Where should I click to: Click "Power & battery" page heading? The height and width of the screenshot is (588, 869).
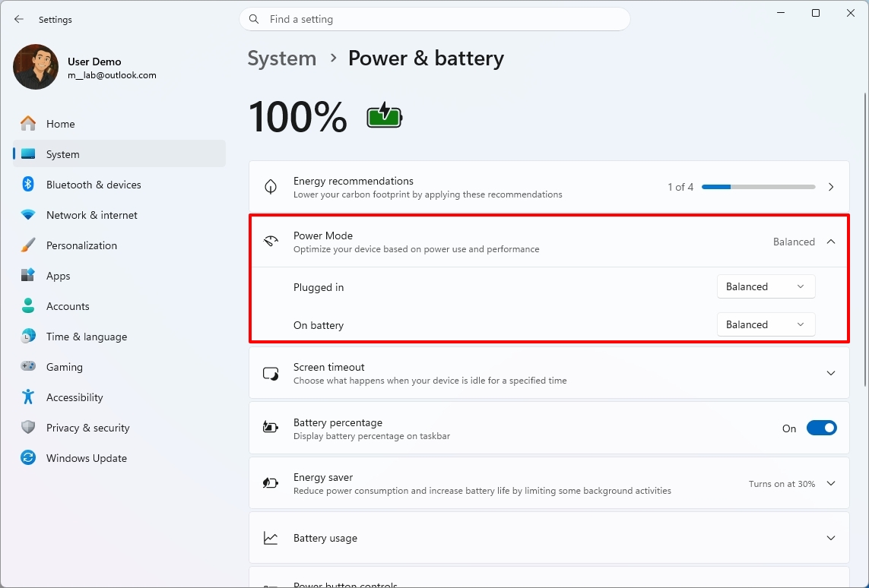tap(426, 58)
